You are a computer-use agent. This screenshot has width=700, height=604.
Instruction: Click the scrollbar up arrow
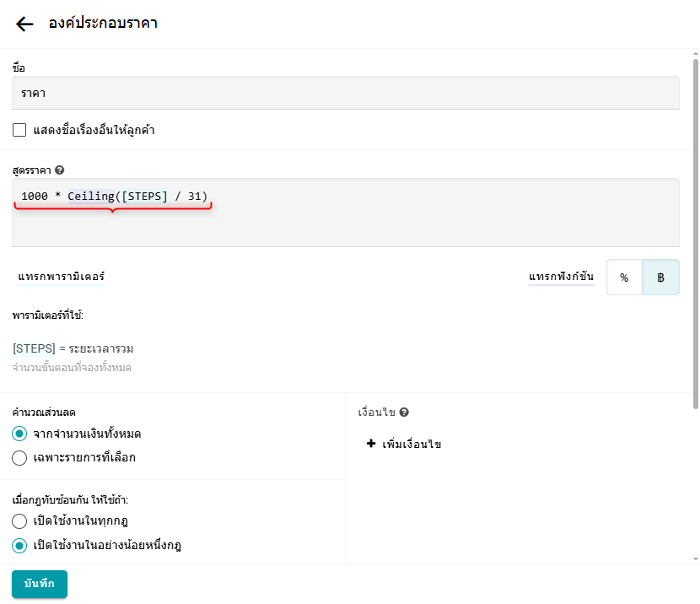[695, 54]
